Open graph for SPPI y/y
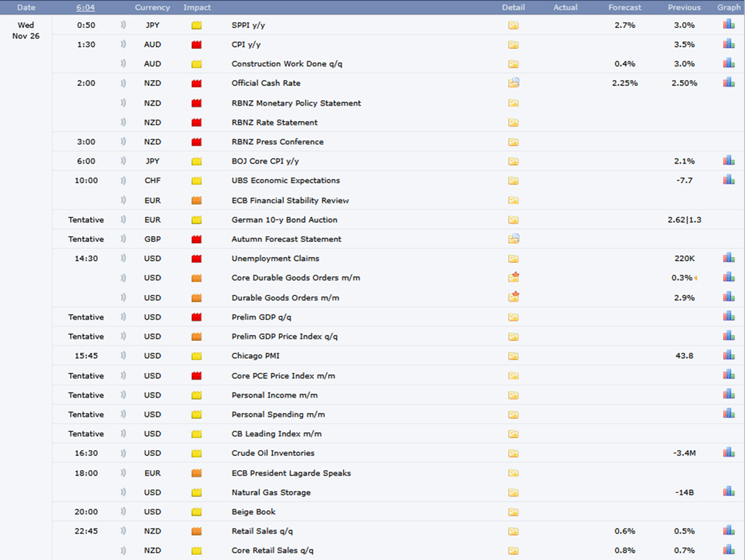Screen dimensions: 745x560 pos(729,24)
